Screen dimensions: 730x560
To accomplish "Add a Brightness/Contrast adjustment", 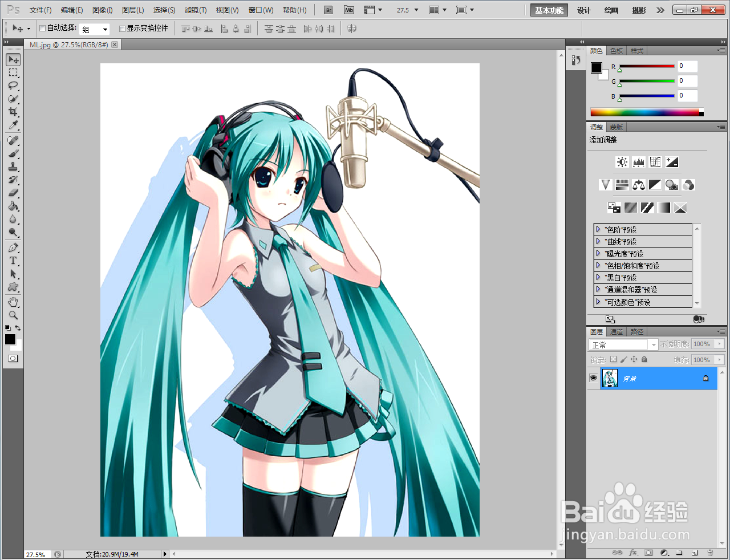I will pos(622,162).
